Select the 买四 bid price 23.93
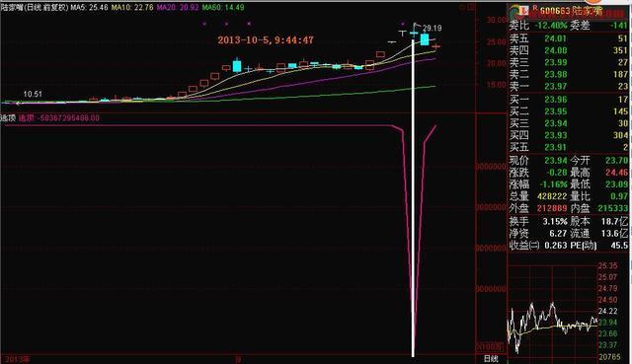 point(555,135)
